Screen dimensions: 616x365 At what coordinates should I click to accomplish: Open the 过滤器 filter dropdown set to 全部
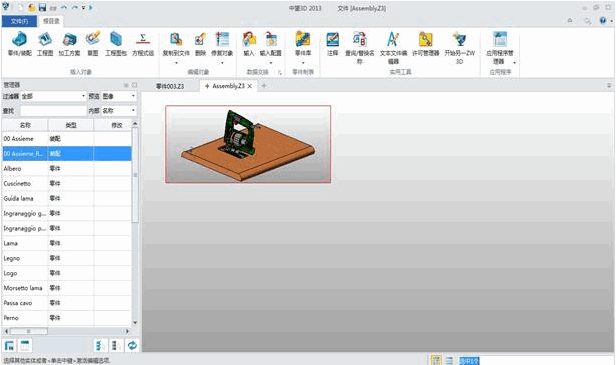pyautogui.click(x=53, y=96)
